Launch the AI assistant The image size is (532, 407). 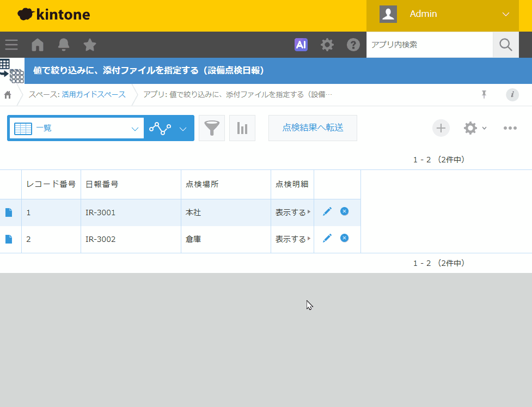pyautogui.click(x=301, y=45)
